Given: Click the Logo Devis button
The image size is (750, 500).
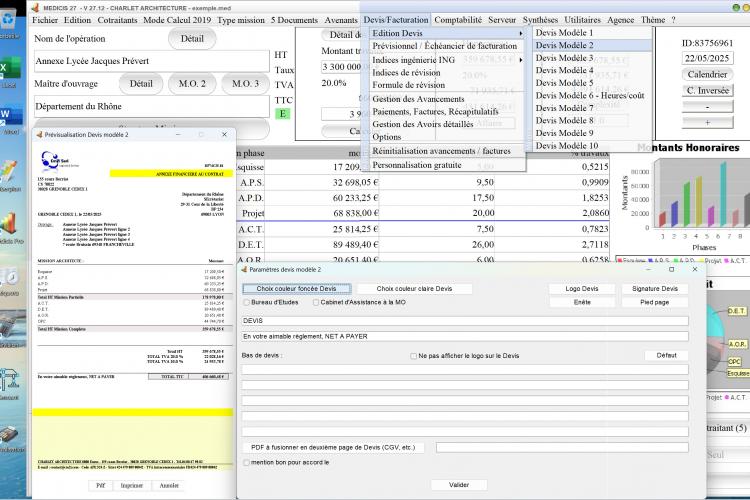Looking at the screenshot, I should [x=582, y=289].
